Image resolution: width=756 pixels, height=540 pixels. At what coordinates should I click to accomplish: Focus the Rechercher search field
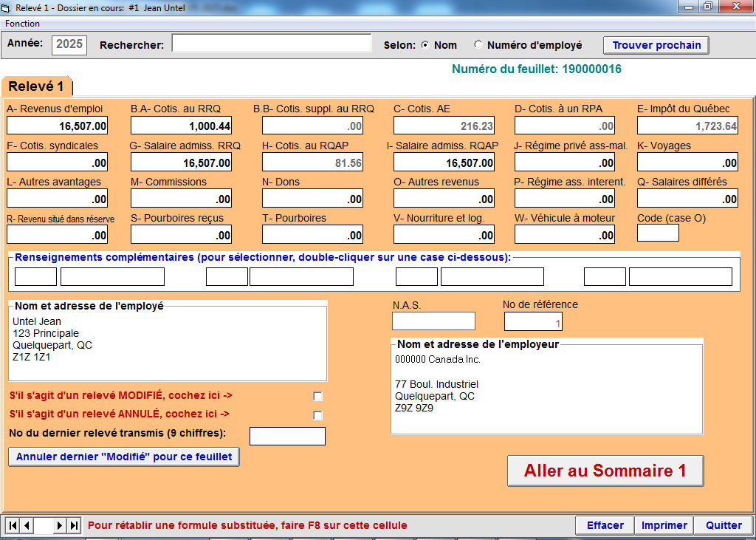click(x=271, y=44)
